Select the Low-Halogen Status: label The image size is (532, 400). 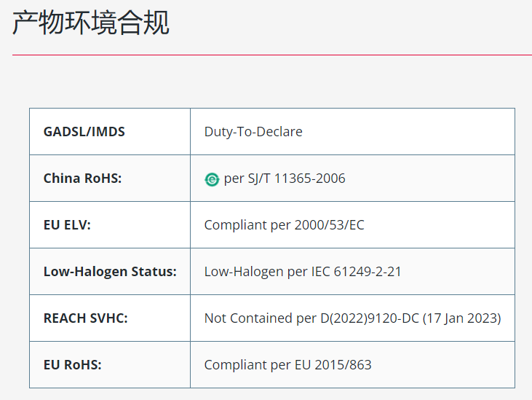(110, 272)
